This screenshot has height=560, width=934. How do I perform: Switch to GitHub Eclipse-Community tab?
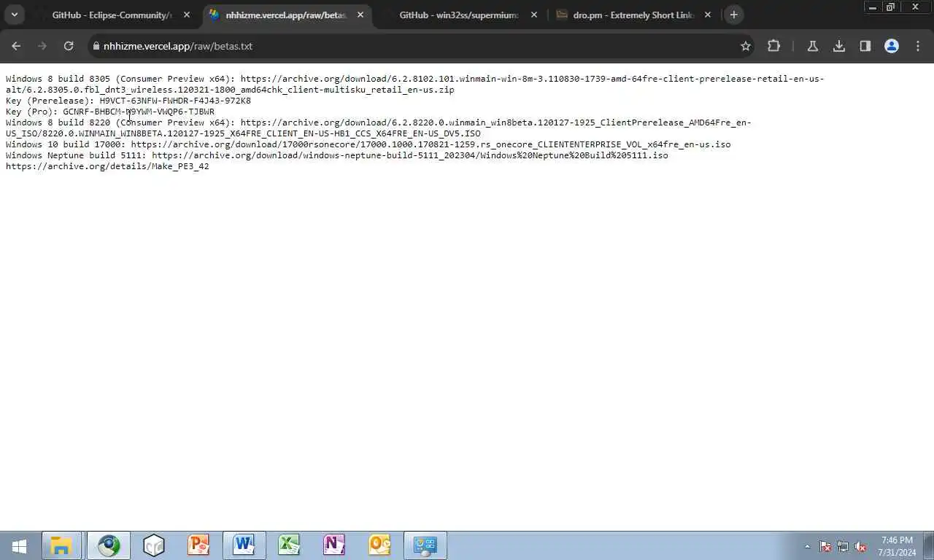click(113, 15)
